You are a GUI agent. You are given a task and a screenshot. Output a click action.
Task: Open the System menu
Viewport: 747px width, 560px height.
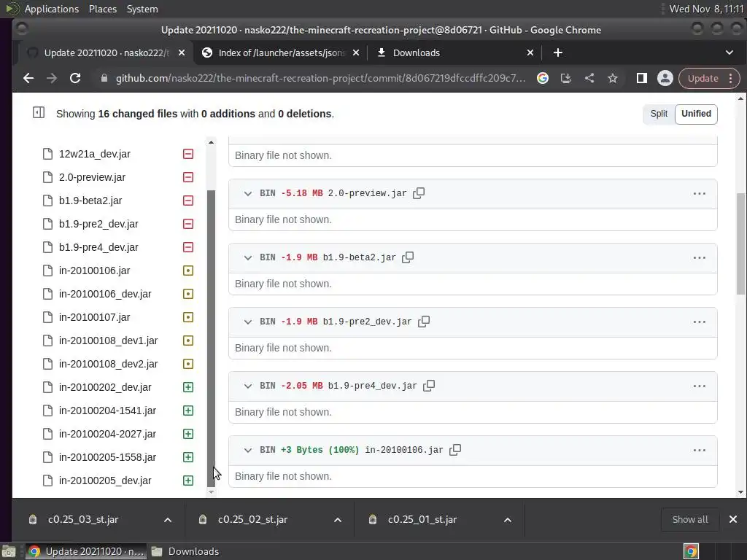142,9
